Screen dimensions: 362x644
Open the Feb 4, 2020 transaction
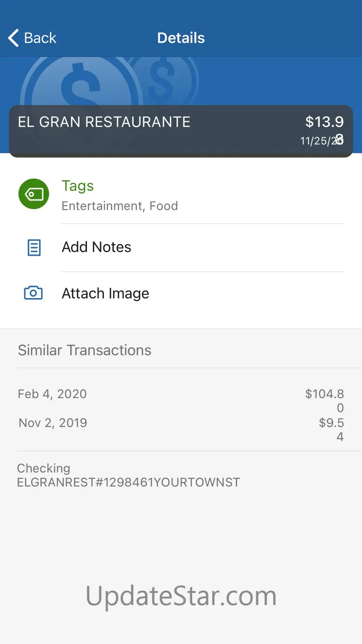pyautogui.click(x=52, y=394)
